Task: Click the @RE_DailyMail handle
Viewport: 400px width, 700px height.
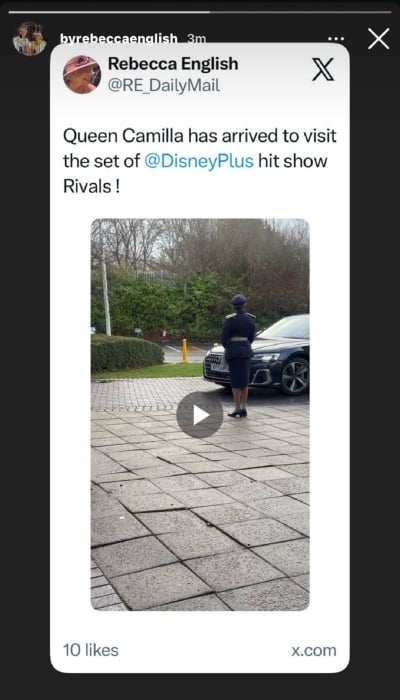Action: coord(164,85)
